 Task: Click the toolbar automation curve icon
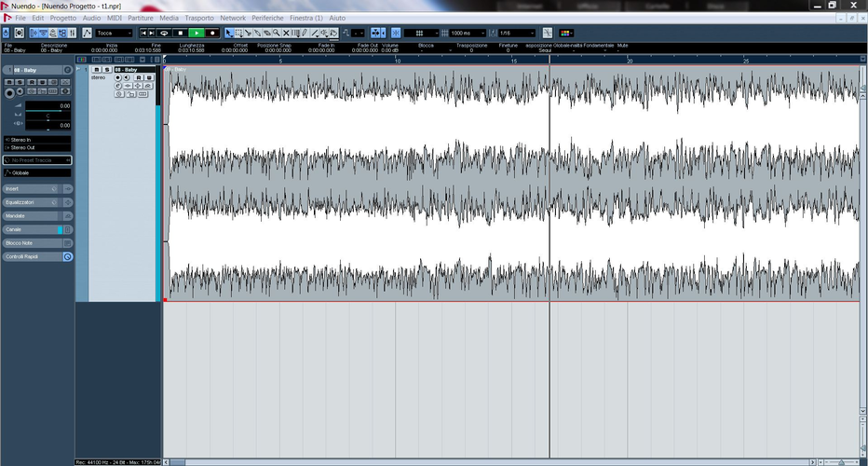(x=87, y=34)
